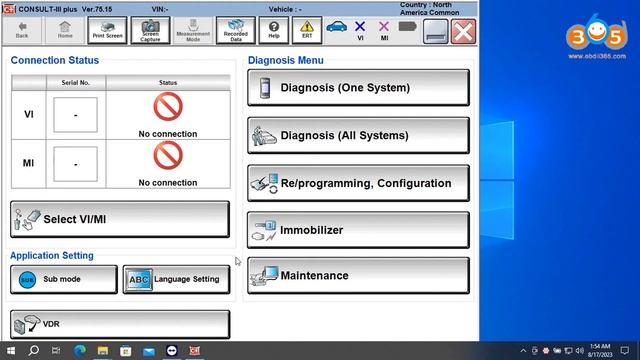Click the MI serial number field
This screenshot has height=360, width=640.
click(x=76, y=164)
